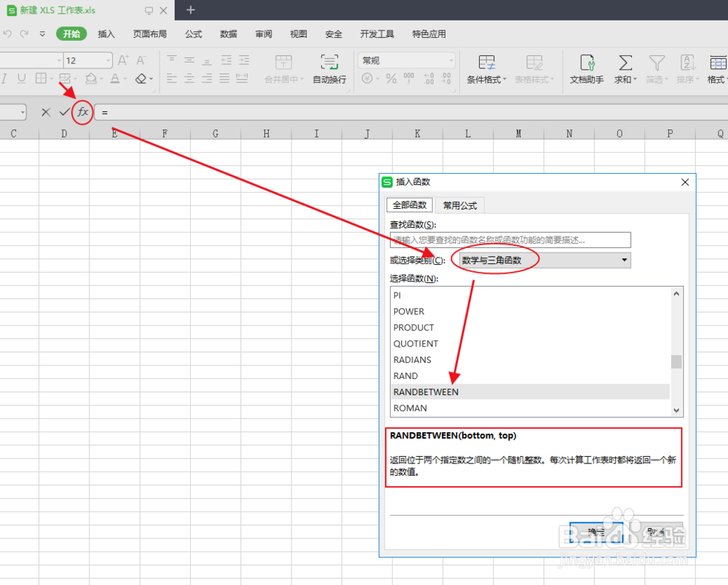Open the 表格样式 table style dropdown
The width and height of the screenshot is (728, 585).
point(534,69)
